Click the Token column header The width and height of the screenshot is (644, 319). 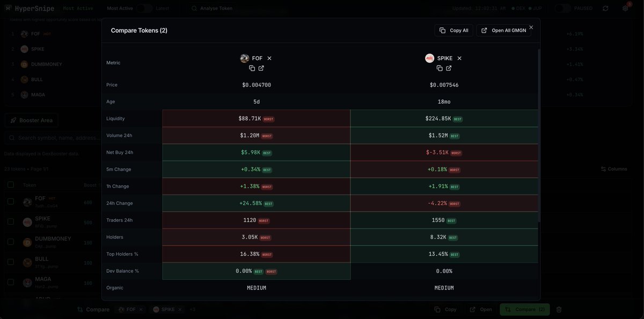(x=30, y=185)
